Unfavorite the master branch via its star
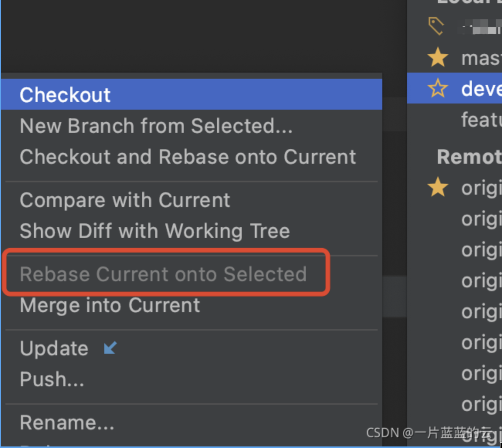 438,57
